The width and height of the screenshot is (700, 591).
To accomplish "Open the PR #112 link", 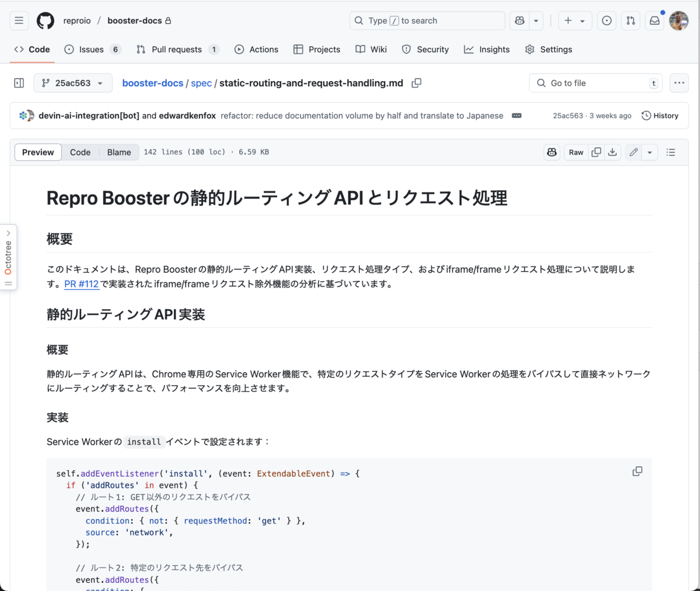I will pyautogui.click(x=82, y=284).
